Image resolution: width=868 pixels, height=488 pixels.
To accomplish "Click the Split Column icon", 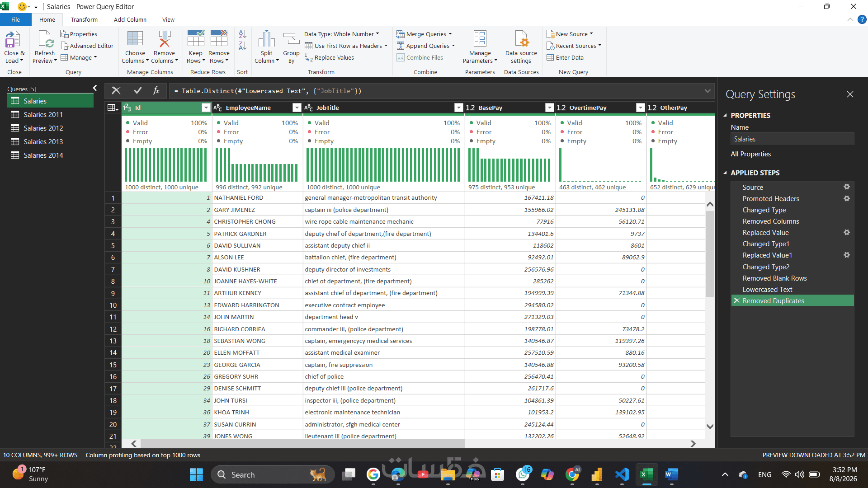I will click(x=267, y=39).
